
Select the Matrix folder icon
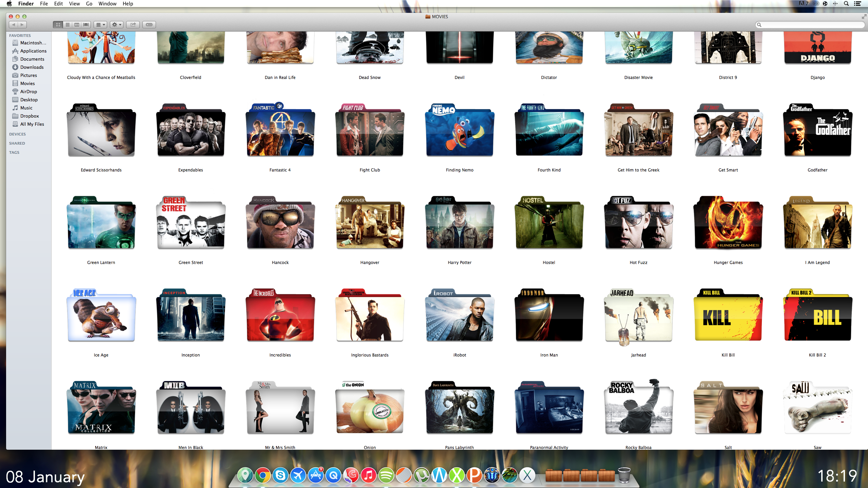point(101,408)
